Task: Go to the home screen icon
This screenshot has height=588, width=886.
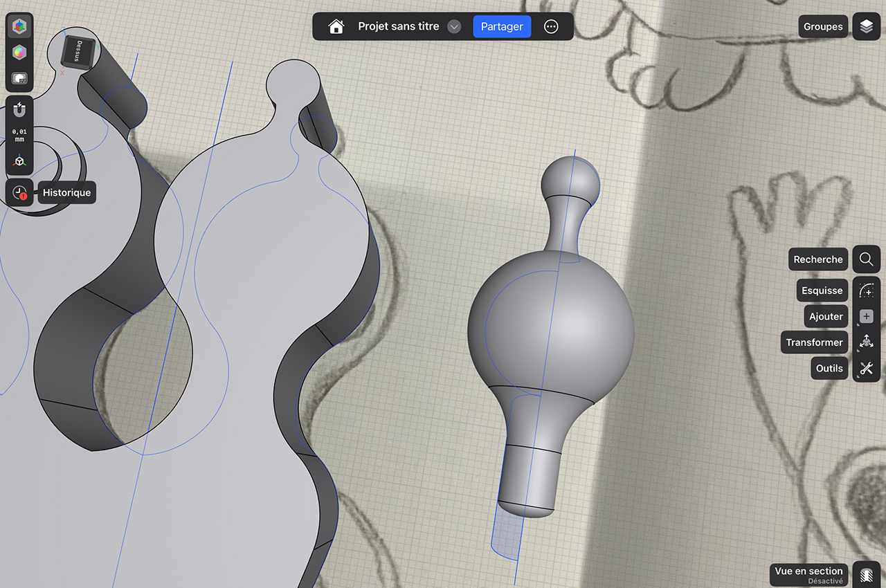Action: click(336, 26)
